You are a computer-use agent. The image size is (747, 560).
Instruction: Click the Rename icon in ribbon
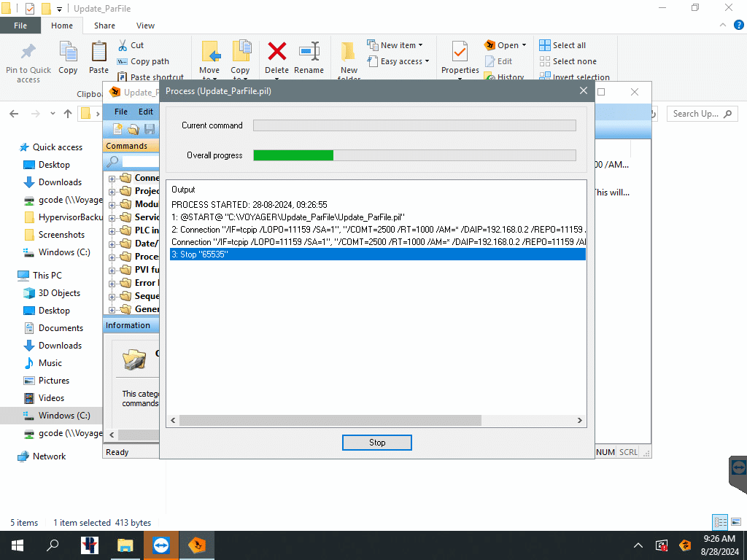click(309, 52)
